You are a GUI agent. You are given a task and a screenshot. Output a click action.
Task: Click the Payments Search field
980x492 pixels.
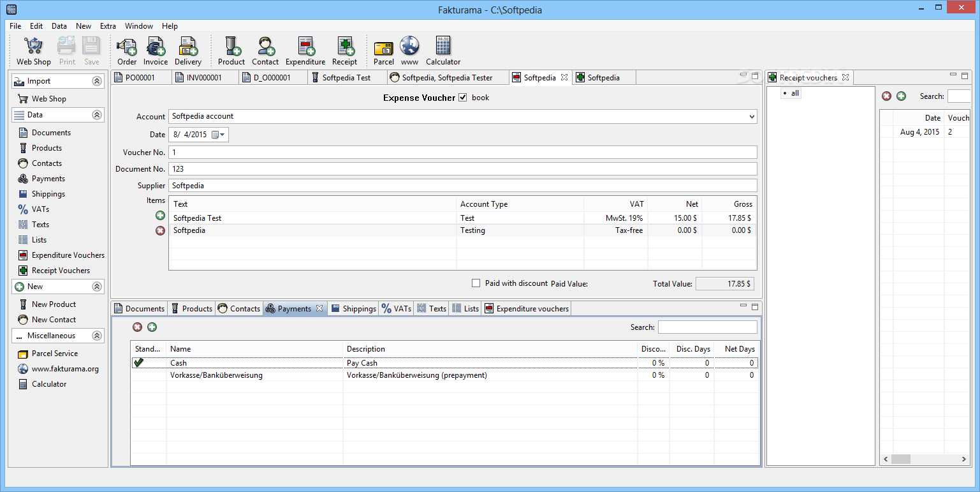(708, 327)
